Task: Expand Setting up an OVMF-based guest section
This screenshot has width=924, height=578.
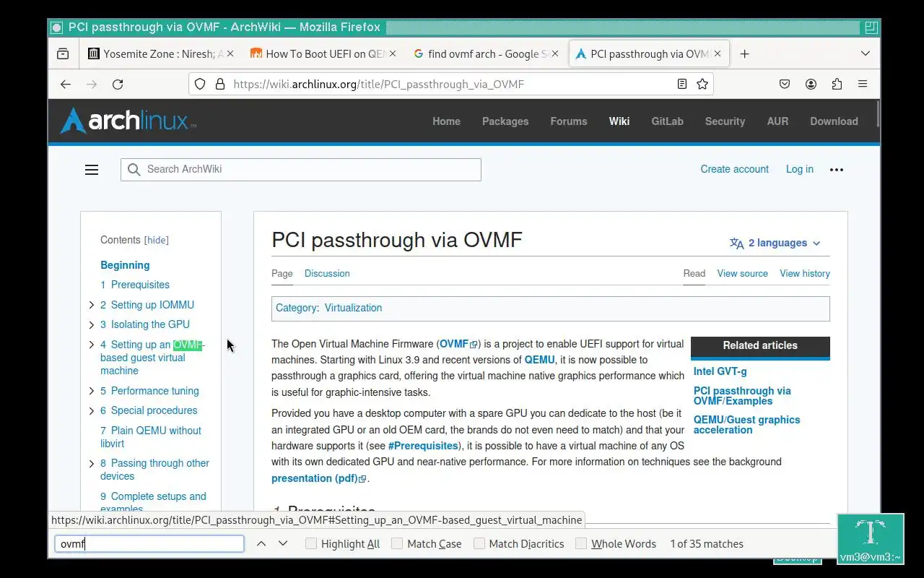Action: 92,345
